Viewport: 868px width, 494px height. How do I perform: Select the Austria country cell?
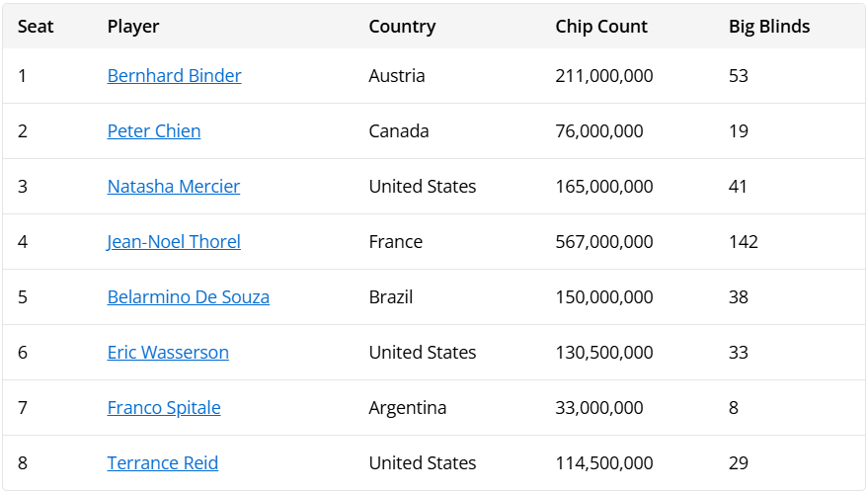397,76
